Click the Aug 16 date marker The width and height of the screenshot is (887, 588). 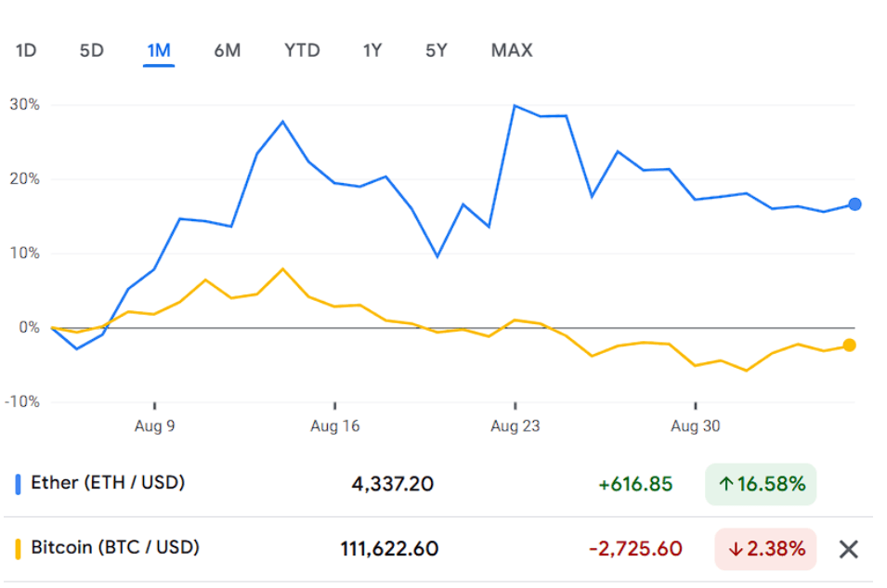coord(334,426)
